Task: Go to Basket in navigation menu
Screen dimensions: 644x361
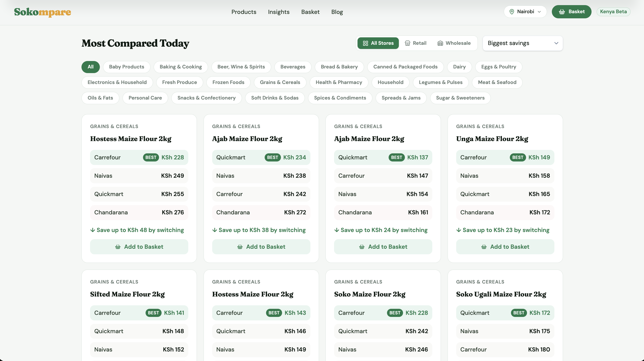Action: pyautogui.click(x=310, y=12)
